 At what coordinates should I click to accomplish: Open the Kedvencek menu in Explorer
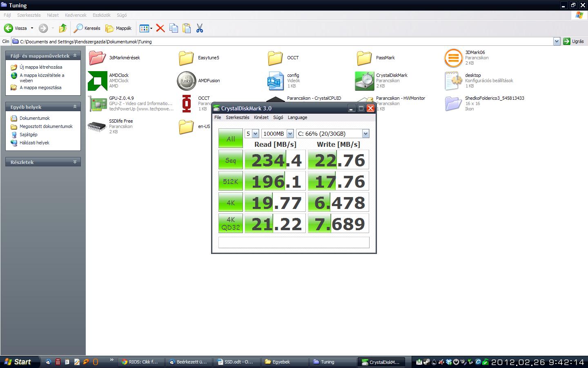click(x=76, y=15)
